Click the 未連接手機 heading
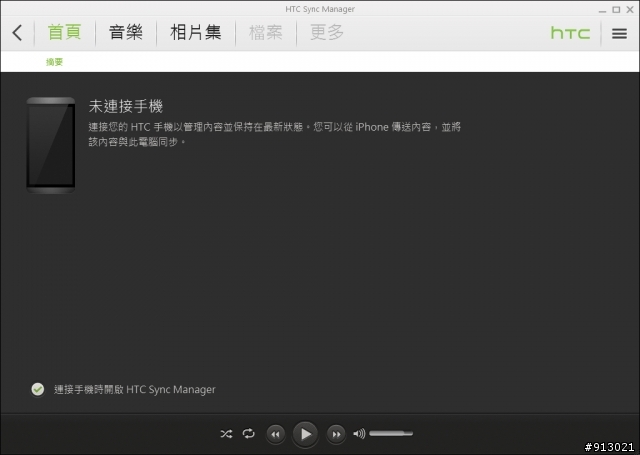Screen dimensions: 640x455 pos(126,107)
